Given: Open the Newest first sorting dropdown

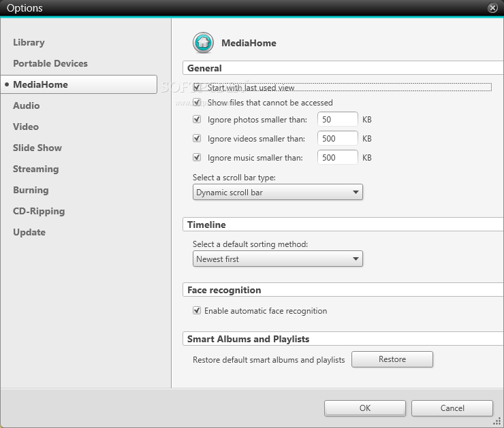Looking at the screenshot, I should click(x=278, y=259).
